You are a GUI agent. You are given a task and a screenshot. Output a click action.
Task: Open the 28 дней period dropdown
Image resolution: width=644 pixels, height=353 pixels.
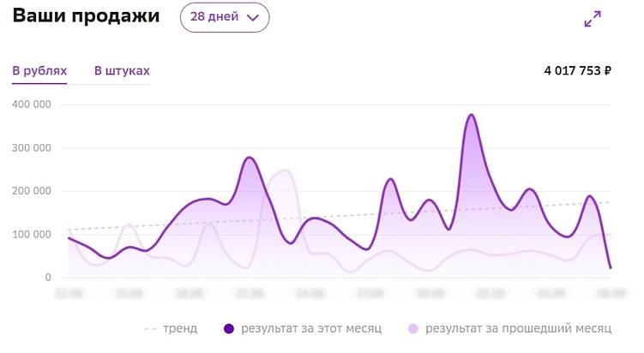(225, 17)
